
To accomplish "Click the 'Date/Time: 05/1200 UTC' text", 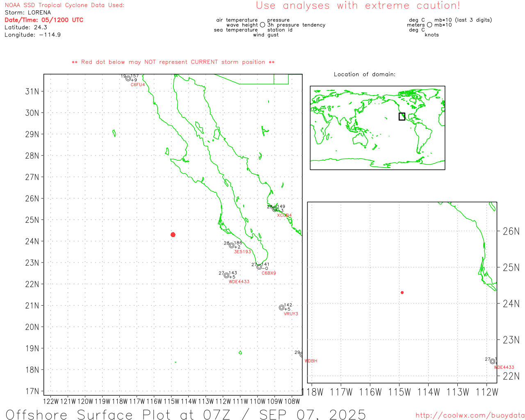I will click(x=44, y=20).
